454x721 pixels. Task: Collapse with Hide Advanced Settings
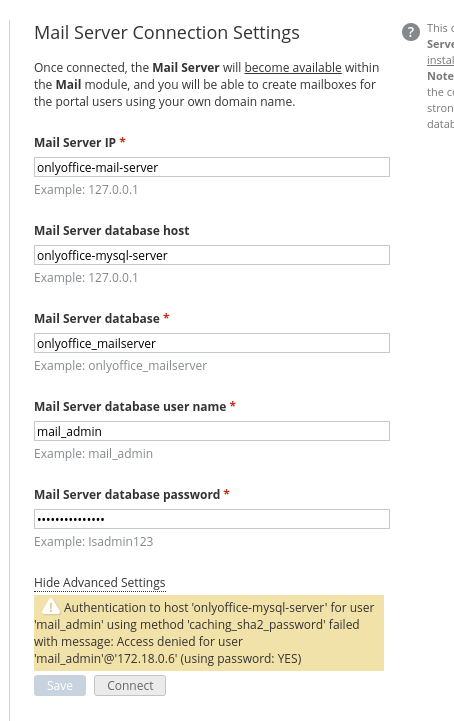[x=100, y=583]
